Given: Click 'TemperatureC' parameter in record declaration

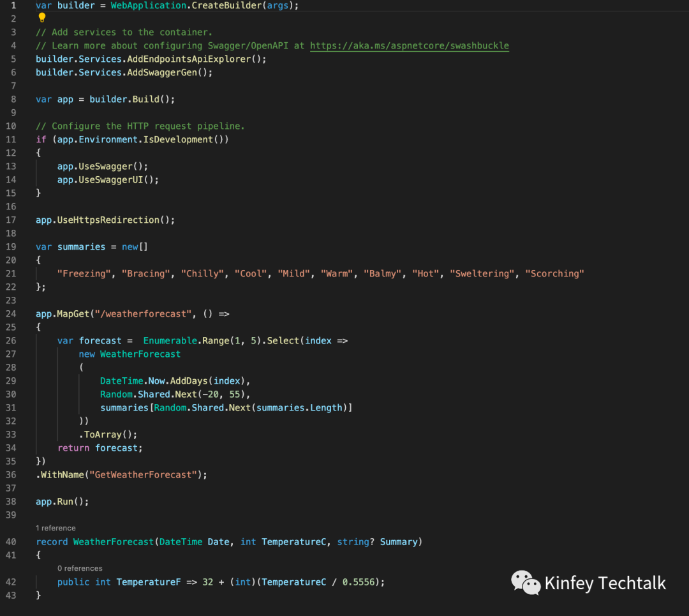Looking at the screenshot, I should pyautogui.click(x=294, y=542).
